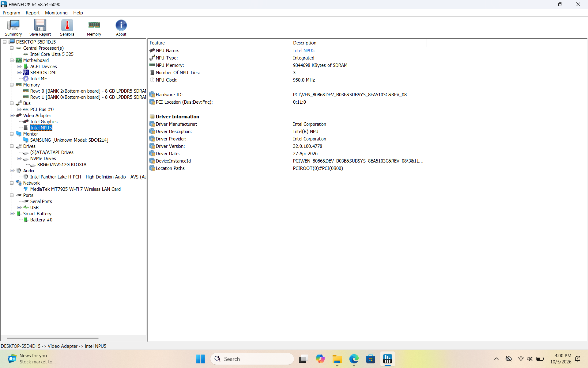Click HWiNFO icon in the taskbar
Screen dimensions: 588x368
point(387,359)
